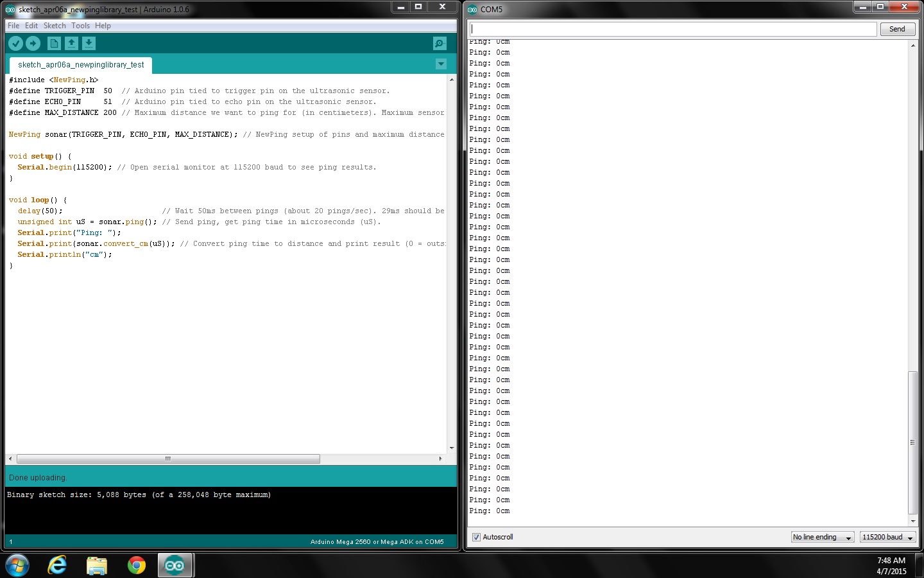Click the serial monitor scroll-down arrow
924x578 pixels.
point(912,521)
